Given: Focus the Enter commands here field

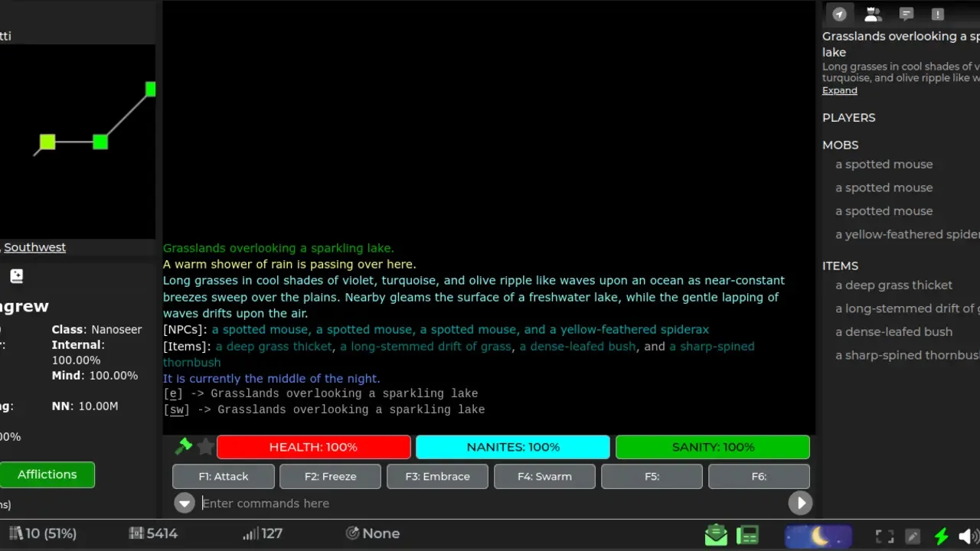Looking at the screenshot, I should 490,503.
